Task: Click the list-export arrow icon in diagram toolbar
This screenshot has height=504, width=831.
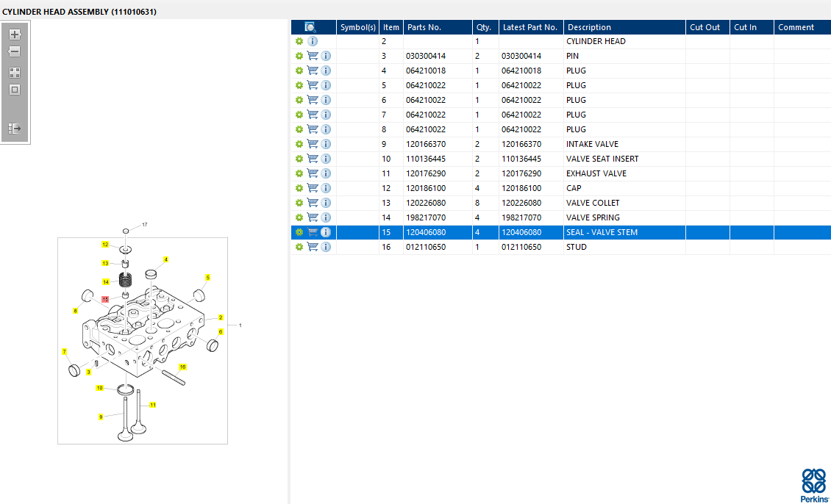Action: (15, 129)
